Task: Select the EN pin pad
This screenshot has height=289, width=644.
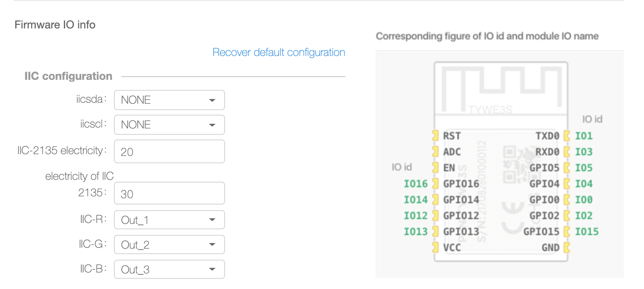Action: [x=435, y=168]
